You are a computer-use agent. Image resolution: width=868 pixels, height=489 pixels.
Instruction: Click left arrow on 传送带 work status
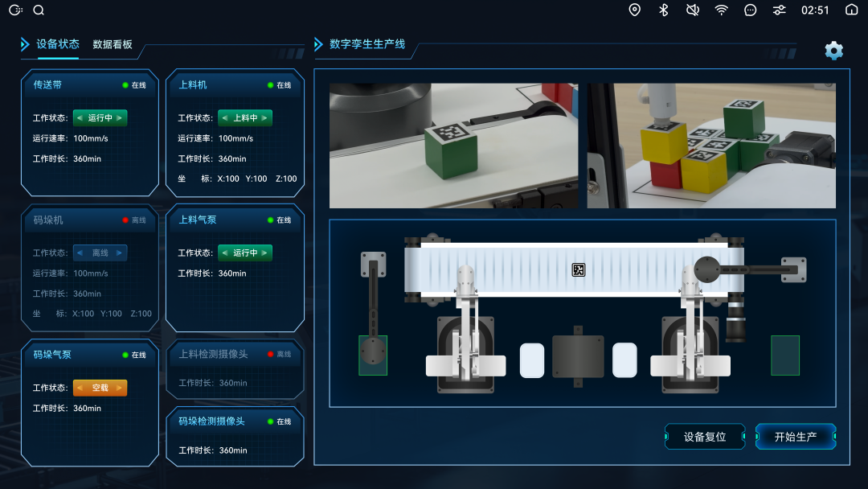tap(80, 118)
